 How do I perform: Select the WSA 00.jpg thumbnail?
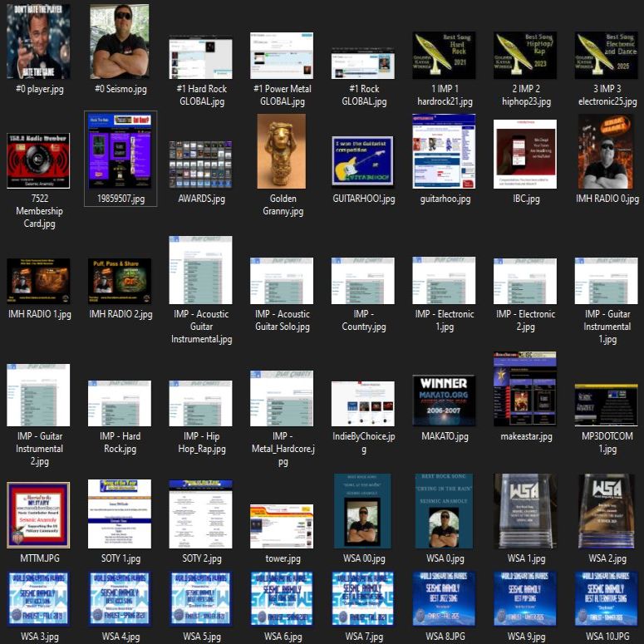coord(362,511)
